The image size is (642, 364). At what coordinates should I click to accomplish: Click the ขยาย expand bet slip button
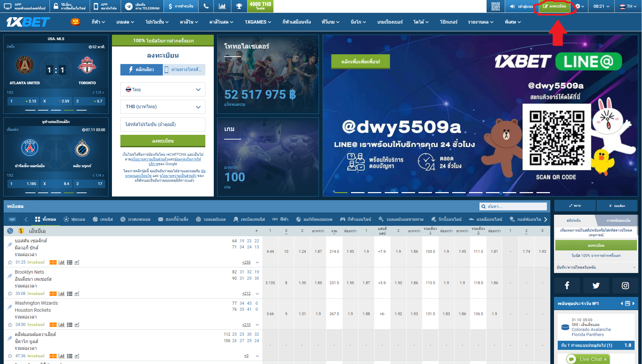575,206
